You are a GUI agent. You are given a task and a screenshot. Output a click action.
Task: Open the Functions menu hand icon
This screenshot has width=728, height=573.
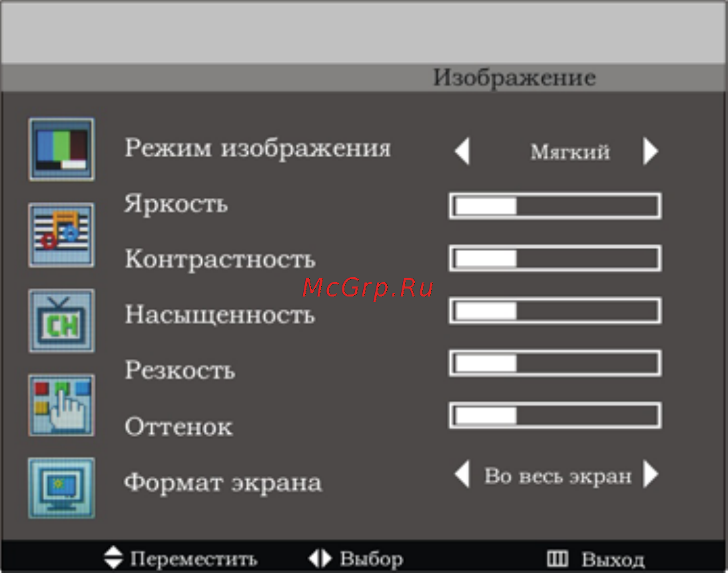(x=61, y=405)
